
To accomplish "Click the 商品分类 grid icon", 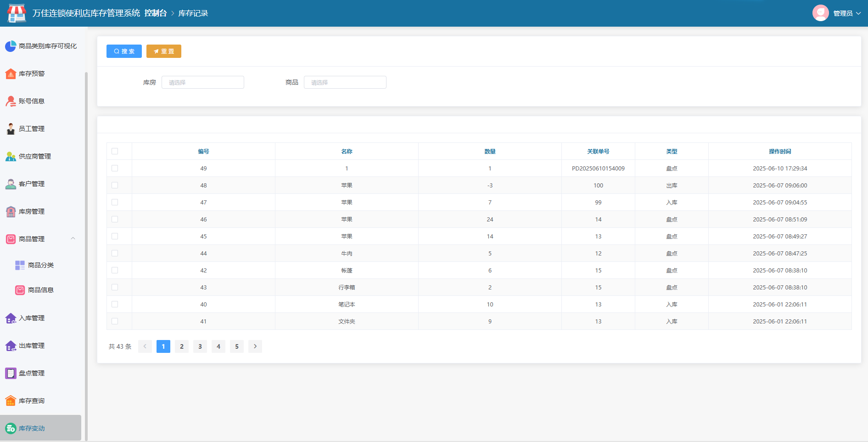I will pyautogui.click(x=20, y=265).
